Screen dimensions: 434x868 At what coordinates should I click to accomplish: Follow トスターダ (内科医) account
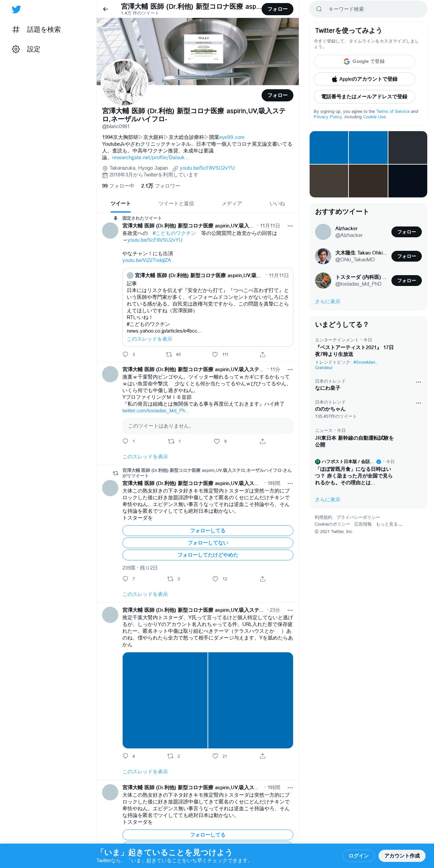tap(406, 281)
